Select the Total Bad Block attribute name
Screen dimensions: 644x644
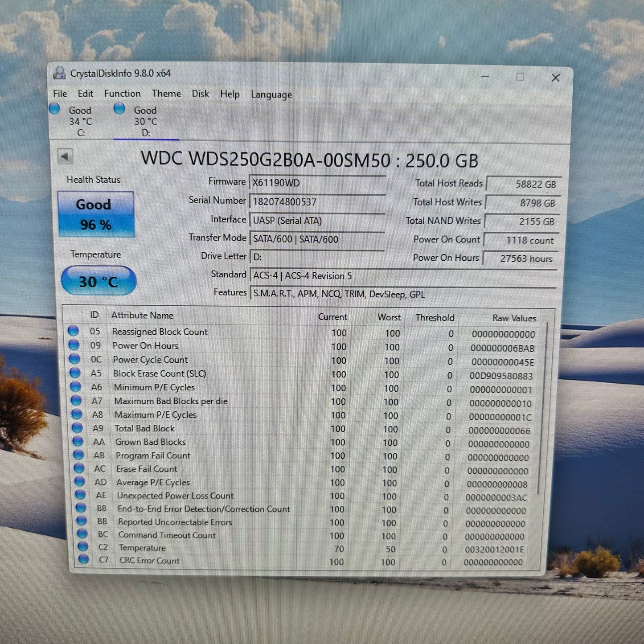(x=144, y=428)
